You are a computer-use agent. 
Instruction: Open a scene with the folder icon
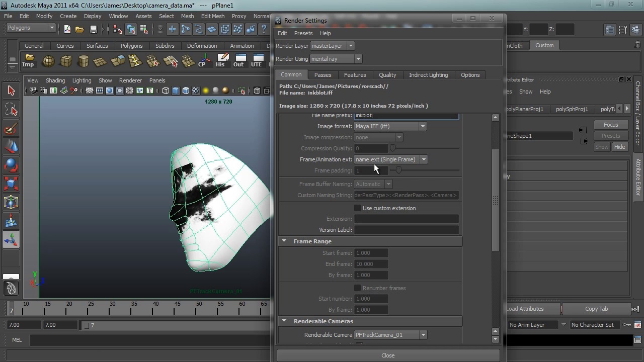click(x=79, y=29)
